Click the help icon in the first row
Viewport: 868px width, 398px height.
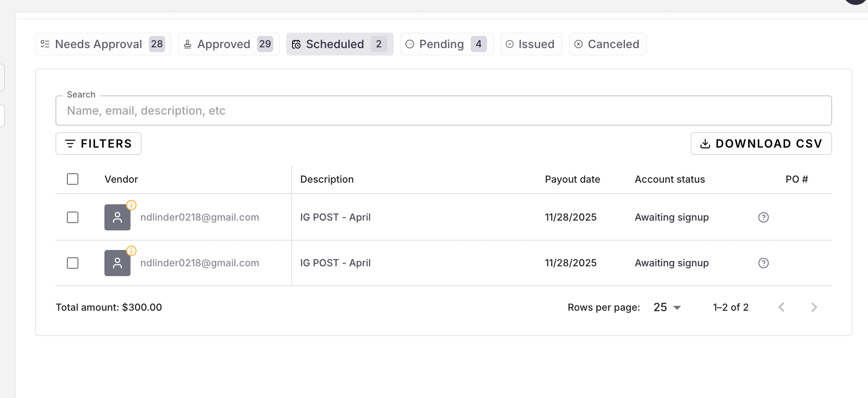point(763,217)
